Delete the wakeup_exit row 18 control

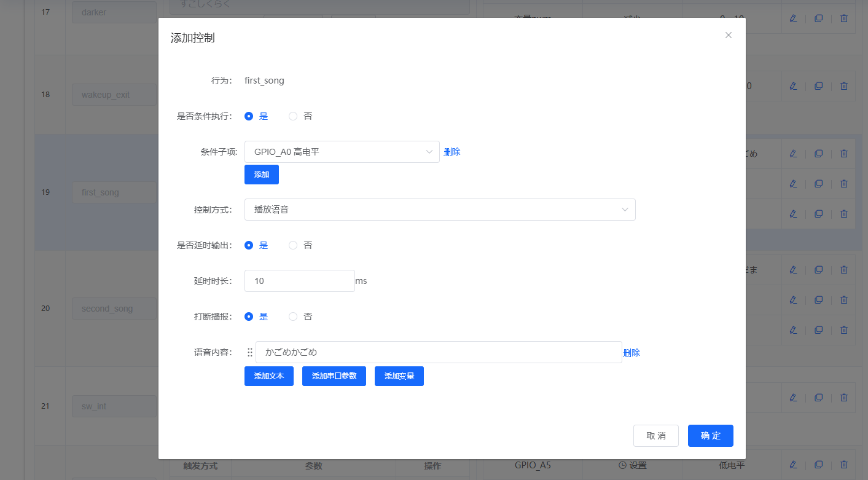(843, 86)
